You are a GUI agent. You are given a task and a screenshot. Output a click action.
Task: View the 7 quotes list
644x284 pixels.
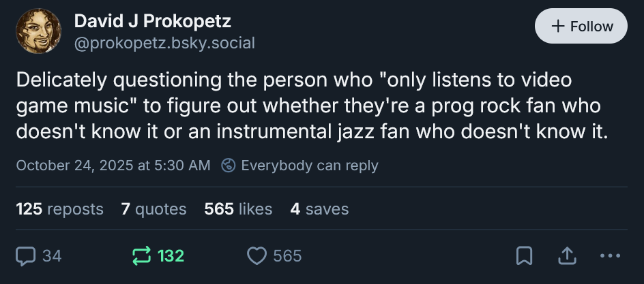pos(153,209)
